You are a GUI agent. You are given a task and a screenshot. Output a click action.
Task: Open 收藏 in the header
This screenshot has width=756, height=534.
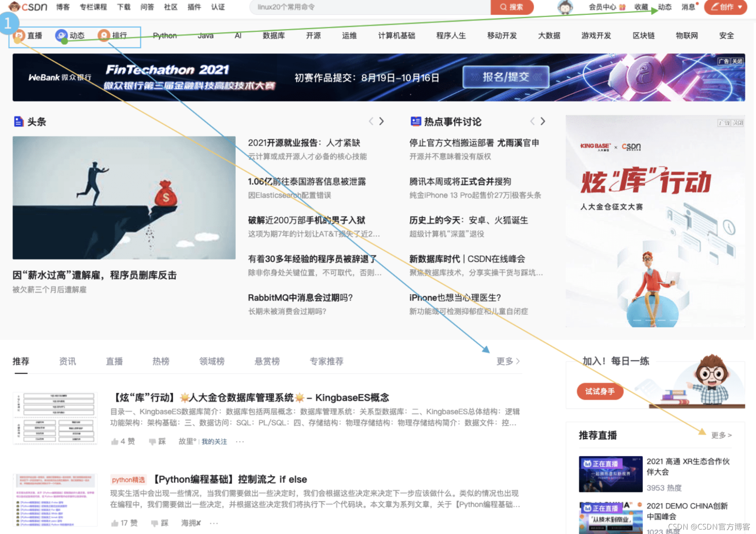pos(641,7)
